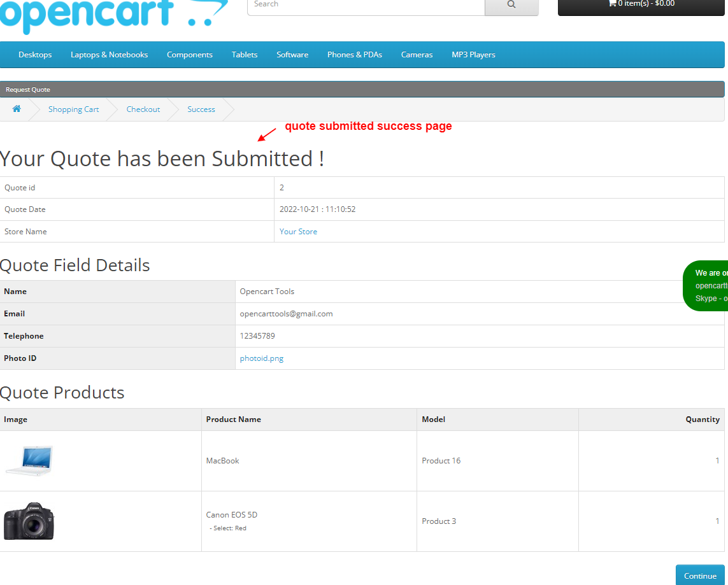728x585 pixels.
Task: Select the Tablets menu item
Action: tap(245, 55)
